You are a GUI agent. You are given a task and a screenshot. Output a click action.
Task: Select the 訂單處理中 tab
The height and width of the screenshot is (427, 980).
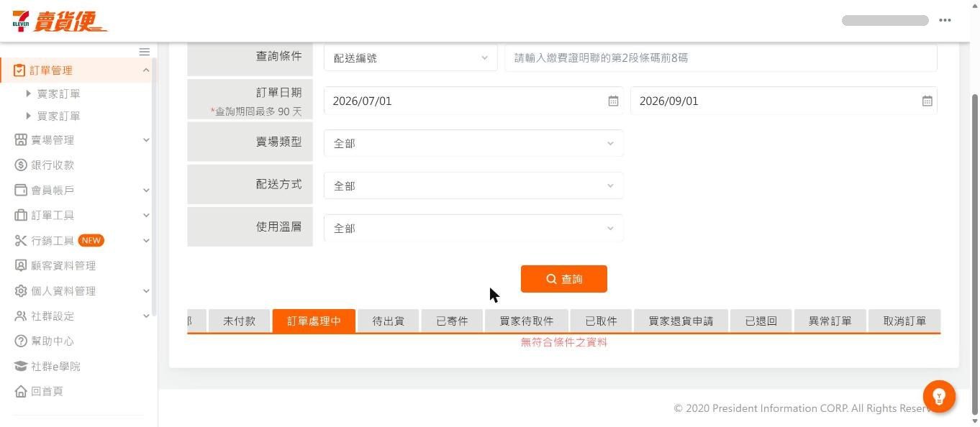click(314, 321)
